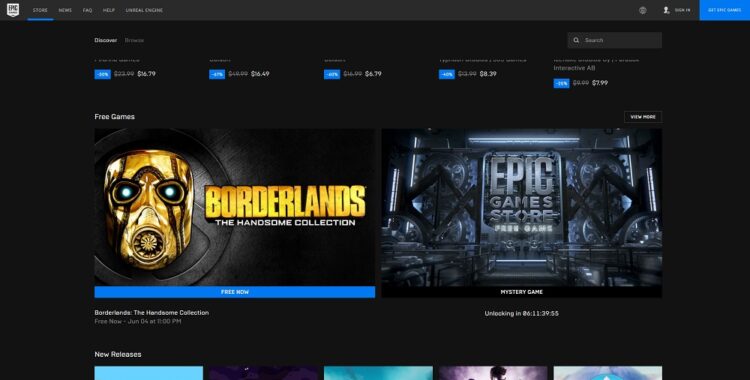Click the -40% discount badge
This screenshot has width=750, height=380.
(447, 74)
